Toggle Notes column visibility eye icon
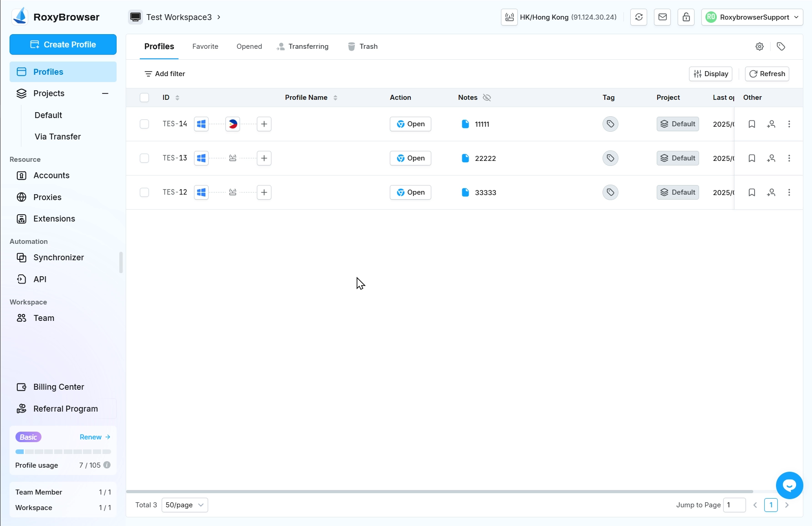This screenshot has width=812, height=526. click(x=487, y=98)
